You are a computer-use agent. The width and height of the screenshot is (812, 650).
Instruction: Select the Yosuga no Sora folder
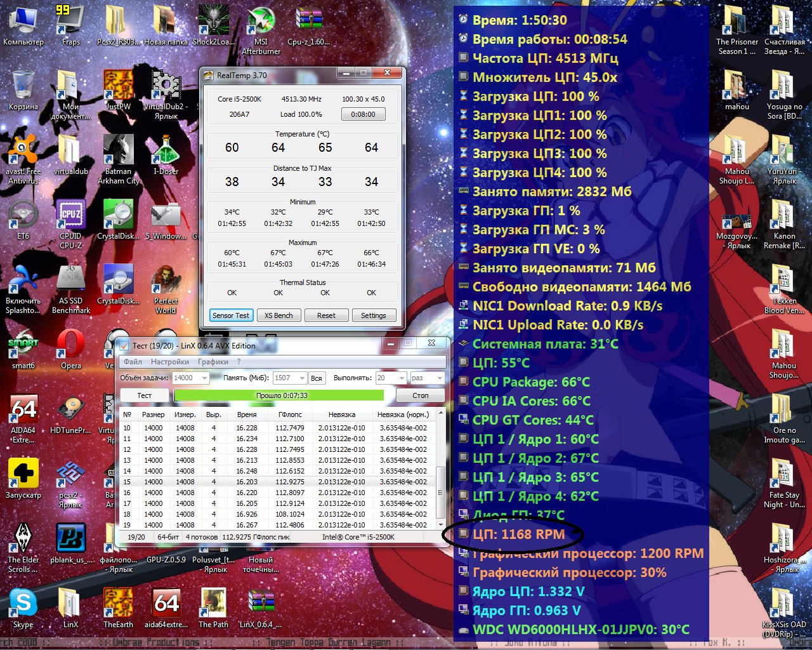point(785,95)
